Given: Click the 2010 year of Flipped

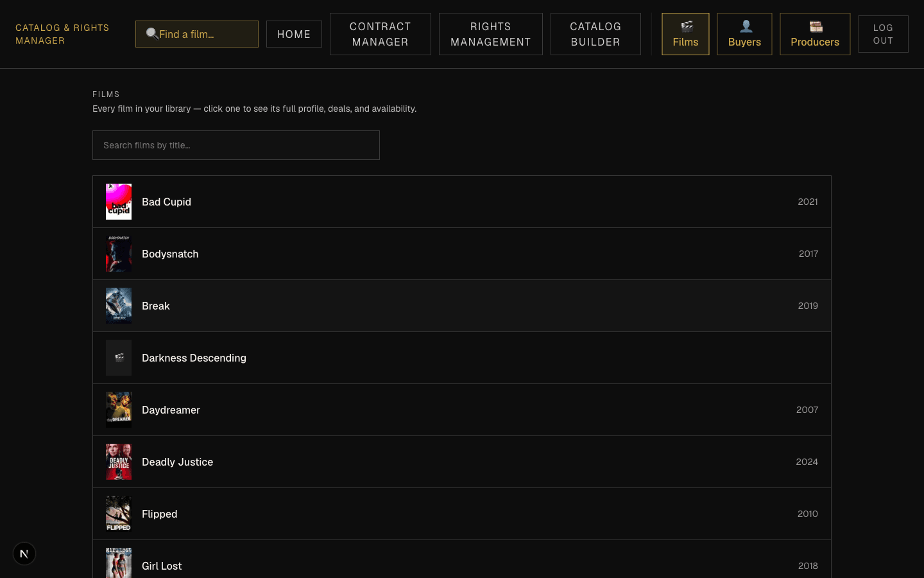Looking at the screenshot, I should (808, 514).
